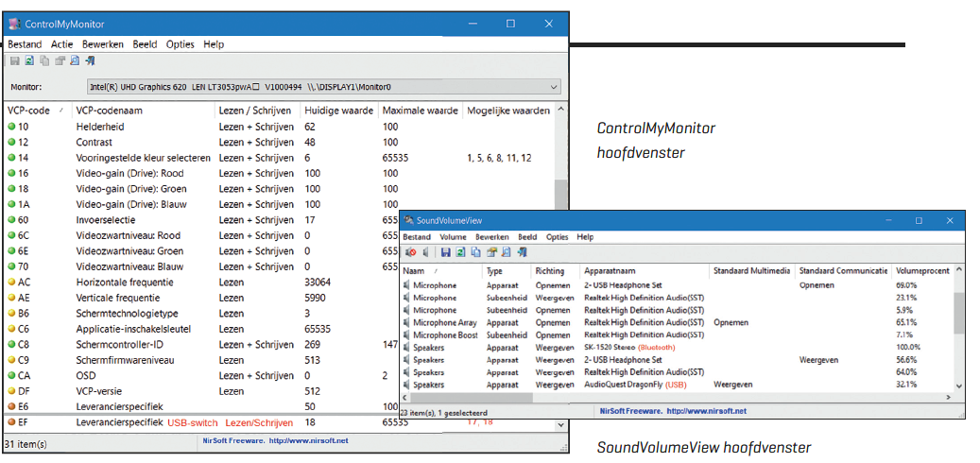Click the Refresh icon in ControlMyMonitor toolbar

29,60
